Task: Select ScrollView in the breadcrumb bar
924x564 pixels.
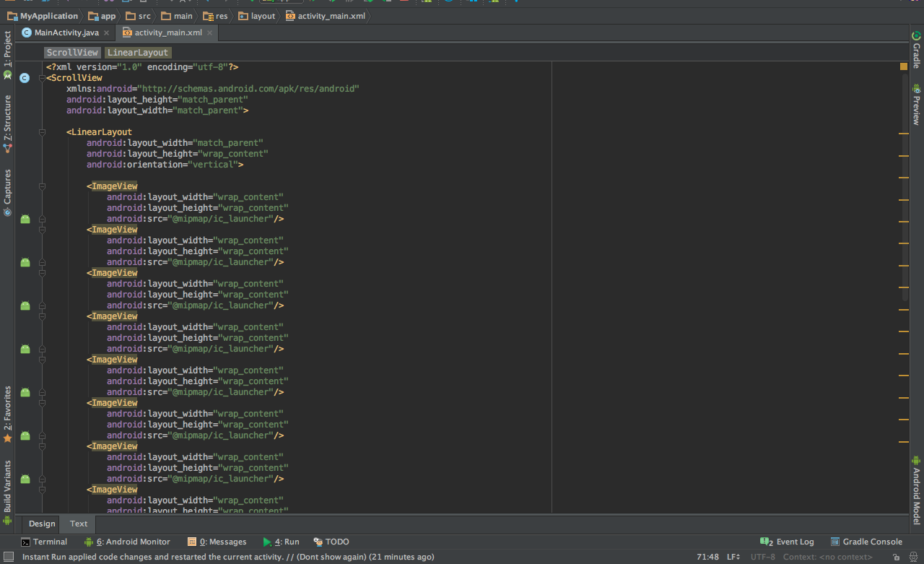Action: coord(71,52)
